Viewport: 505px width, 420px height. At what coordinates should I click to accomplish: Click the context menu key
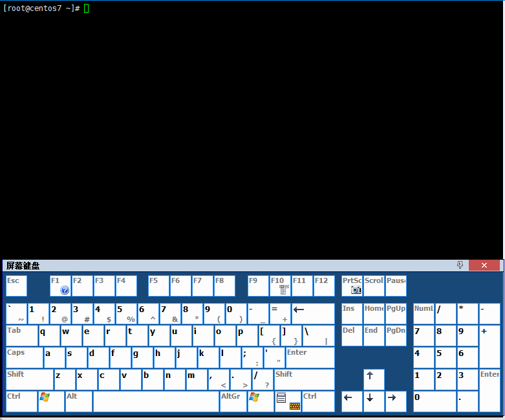[288, 401]
